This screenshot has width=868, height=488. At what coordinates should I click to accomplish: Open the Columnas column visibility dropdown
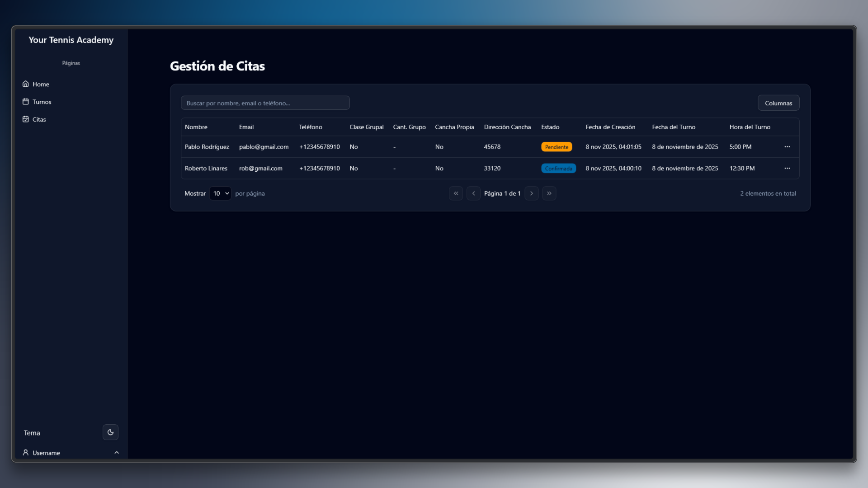point(778,103)
